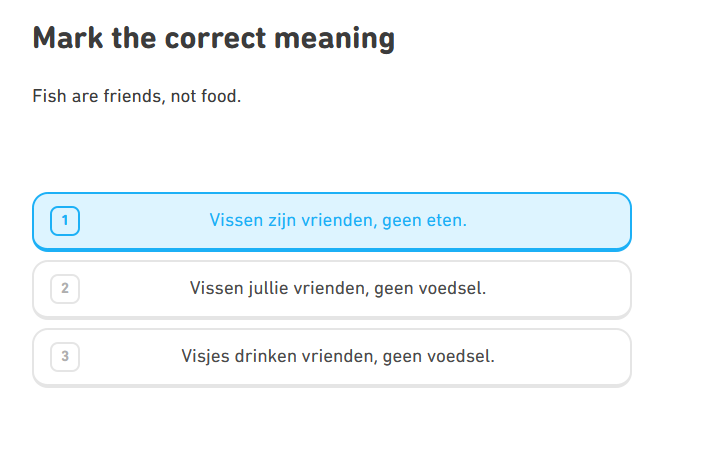Click the word "Mark" in the heading
The image size is (704, 453).
68,39
